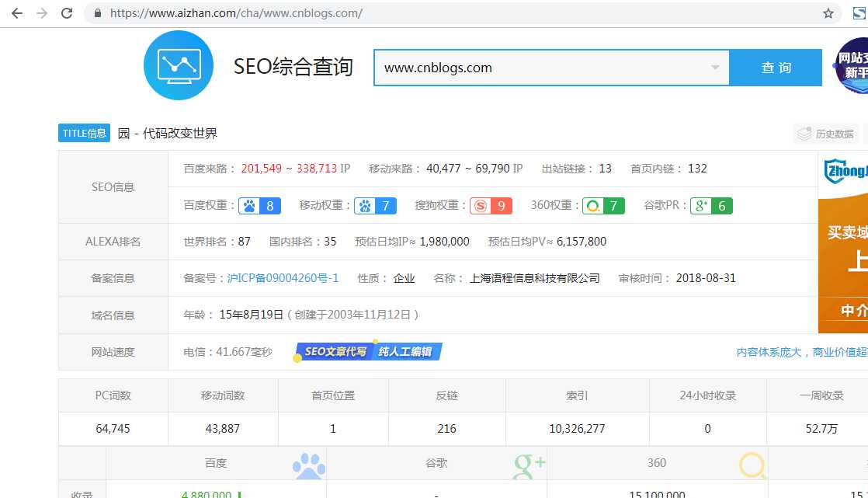This screenshot has width=868, height=498.
Task: Click the browser URL address bar
Action: point(462,13)
